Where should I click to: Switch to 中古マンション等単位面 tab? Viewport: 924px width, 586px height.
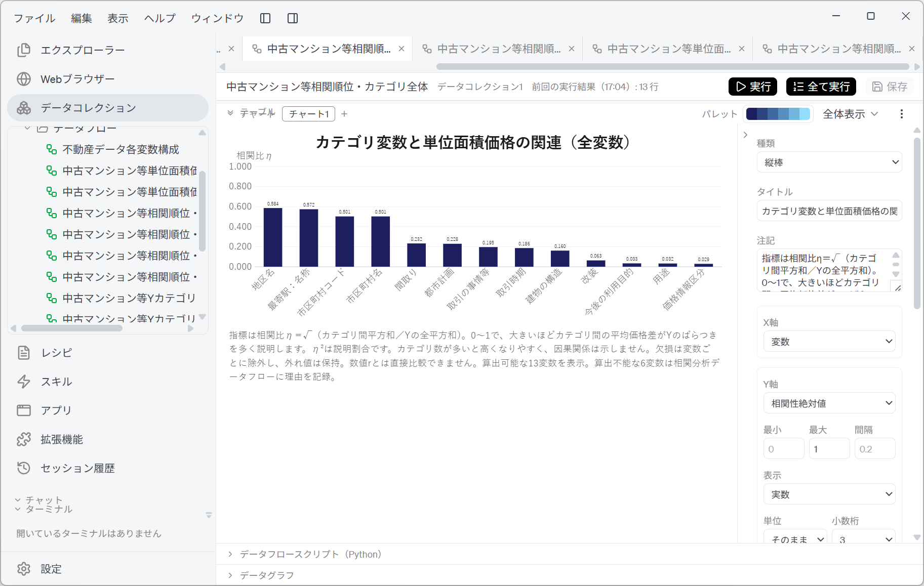(667, 49)
